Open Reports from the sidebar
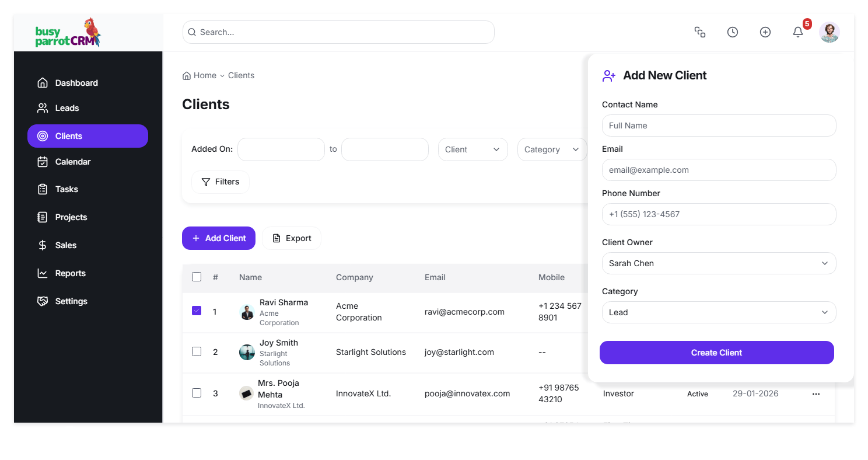868x460 pixels. (x=70, y=273)
